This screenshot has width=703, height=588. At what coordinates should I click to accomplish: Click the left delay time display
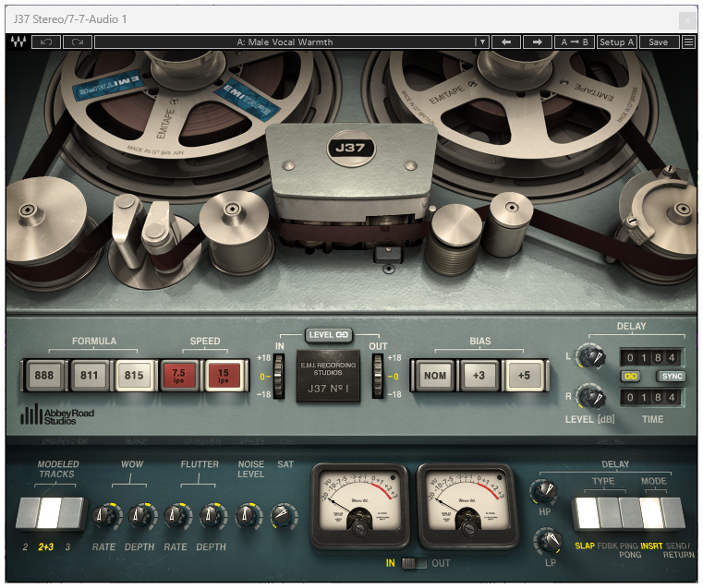(651, 357)
